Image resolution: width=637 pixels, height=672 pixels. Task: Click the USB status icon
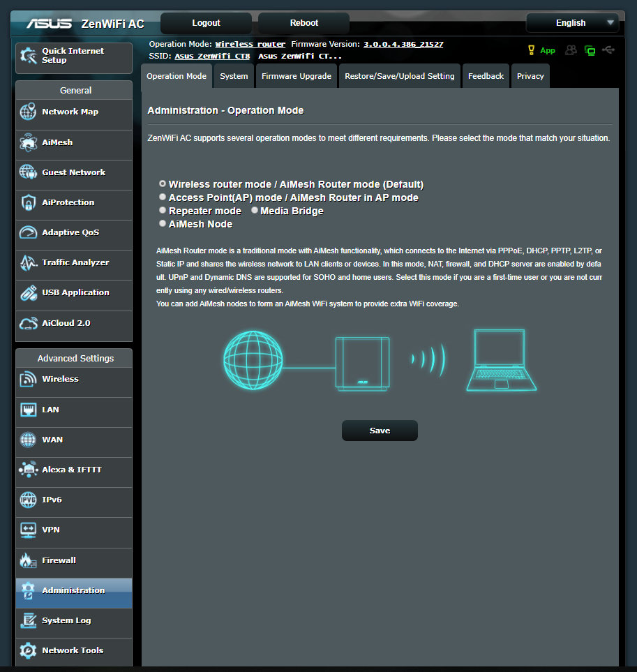pyautogui.click(x=608, y=50)
